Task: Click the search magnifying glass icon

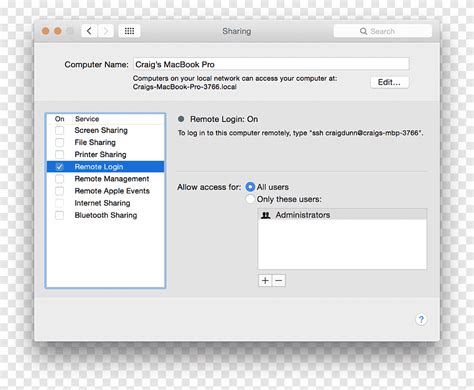Action: point(363,31)
